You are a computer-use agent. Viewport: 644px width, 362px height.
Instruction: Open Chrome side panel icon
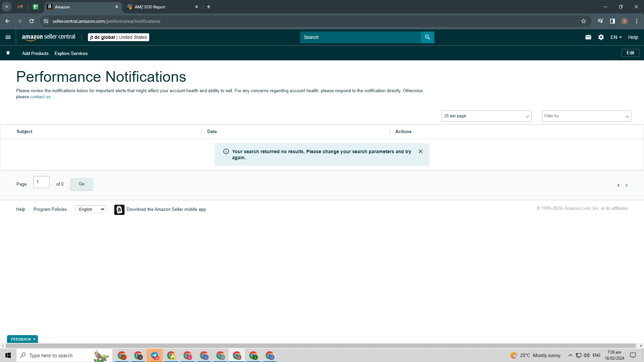click(x=612, y=21)
